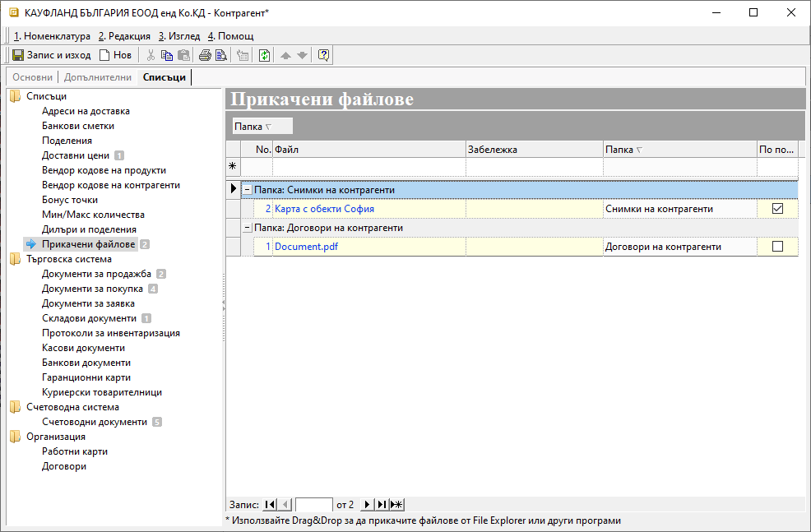Screen dimensions: 811x532
Task: Click the Запис и изход button
Action: 52,55
